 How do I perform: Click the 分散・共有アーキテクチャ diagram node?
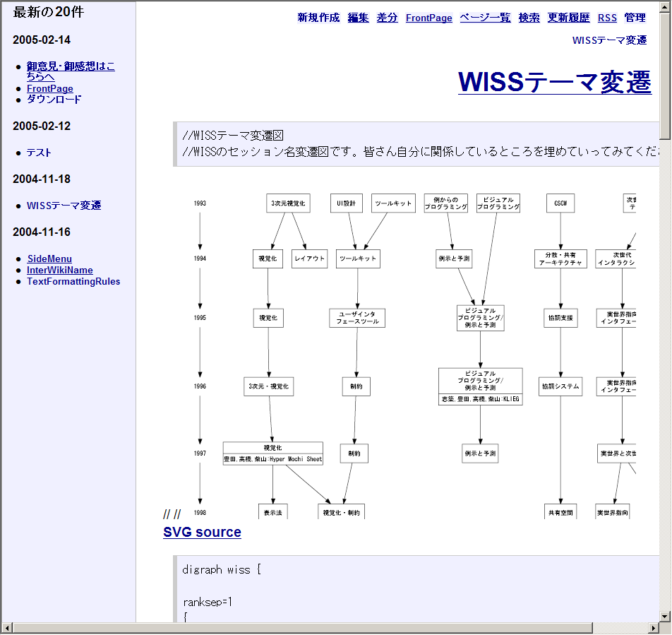coord(560,259)
